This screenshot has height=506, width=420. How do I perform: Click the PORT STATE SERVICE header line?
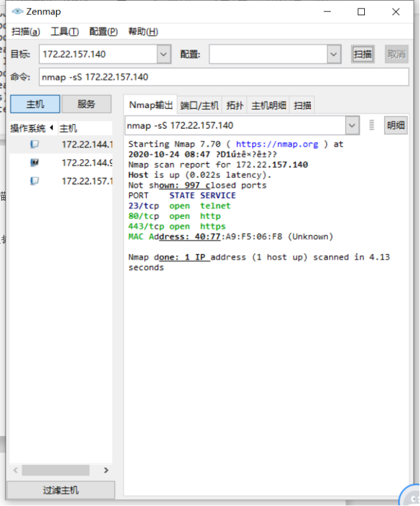[x=182, y=195]
